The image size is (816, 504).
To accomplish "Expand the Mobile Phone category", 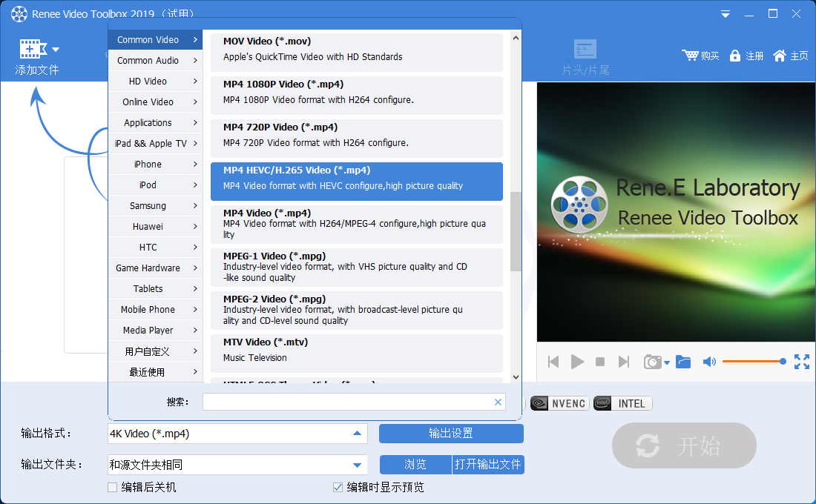I will coord(155,310).
